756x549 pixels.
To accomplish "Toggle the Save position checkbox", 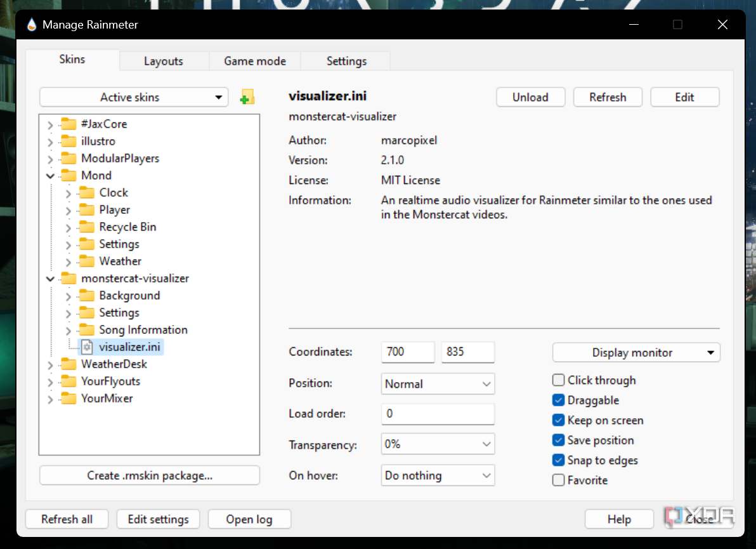I will [x=558, y=440].
